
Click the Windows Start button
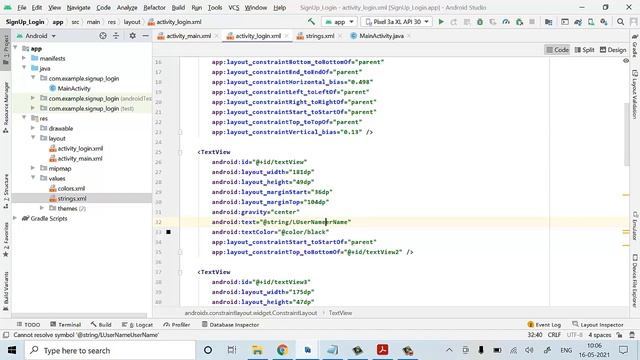coord(12,350)
